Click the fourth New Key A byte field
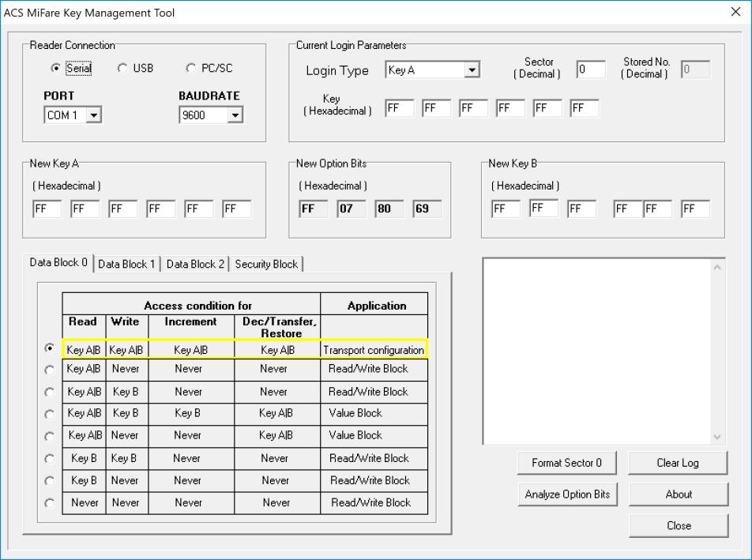The width and height of the screenshot is (752, 560). [160, 209]
